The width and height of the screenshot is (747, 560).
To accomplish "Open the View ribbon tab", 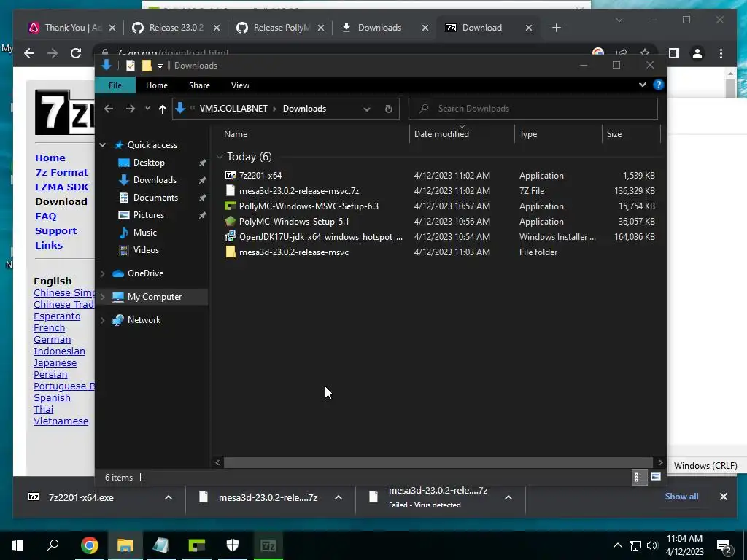I will pyautogui.click(x=240, y=85).
